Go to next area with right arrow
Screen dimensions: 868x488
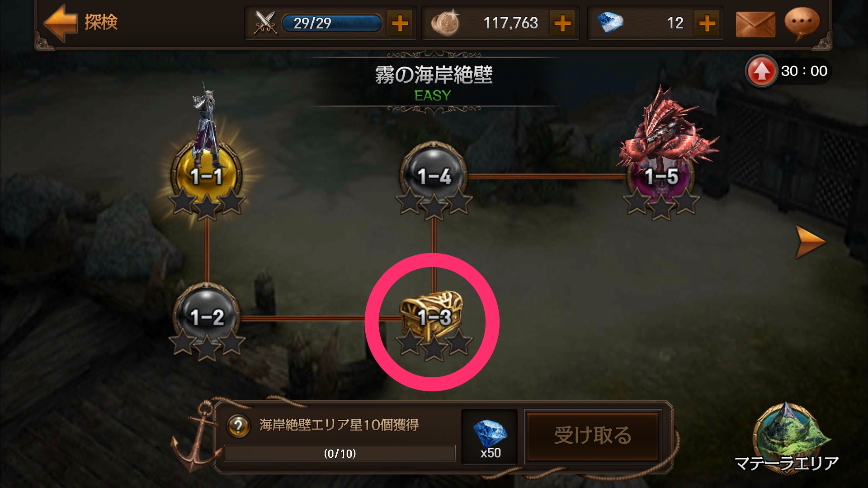809,242
